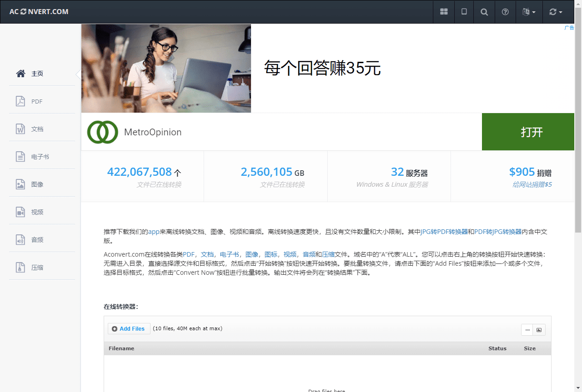Image resolution: width=582 pixels, height=392 pixels.
Task: Expand the conversion type dropdown
Action: [556, 12]
